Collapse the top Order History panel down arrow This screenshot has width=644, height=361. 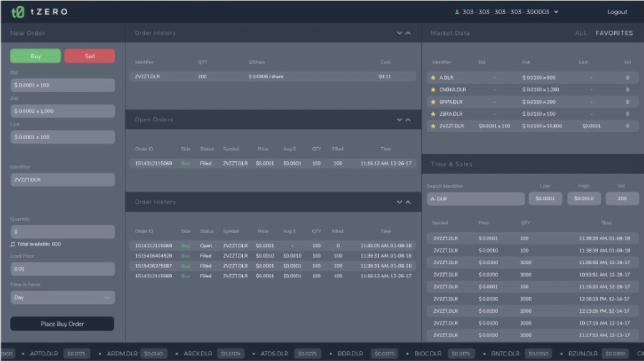[399, 33]
